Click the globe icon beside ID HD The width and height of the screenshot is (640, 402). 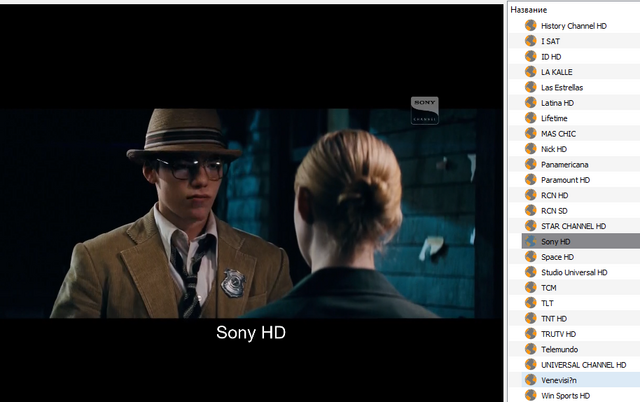pos(531,56)
